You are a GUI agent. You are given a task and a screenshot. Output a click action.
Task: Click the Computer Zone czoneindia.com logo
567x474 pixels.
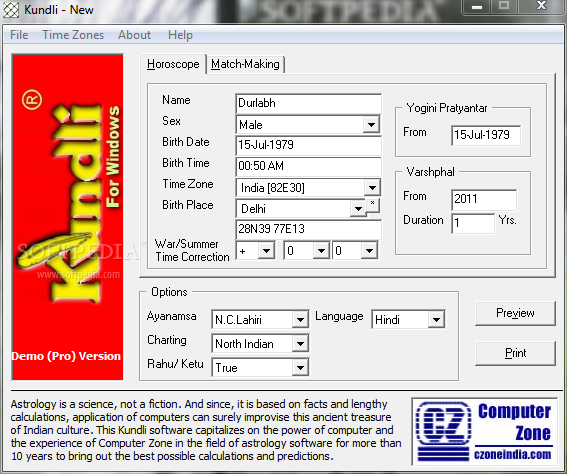[x=485, y=432]
